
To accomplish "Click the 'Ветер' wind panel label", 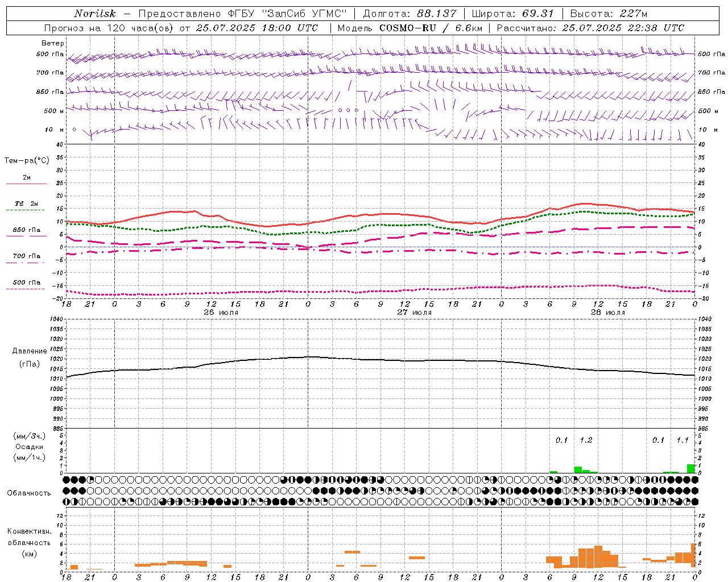I will point(53,43).
